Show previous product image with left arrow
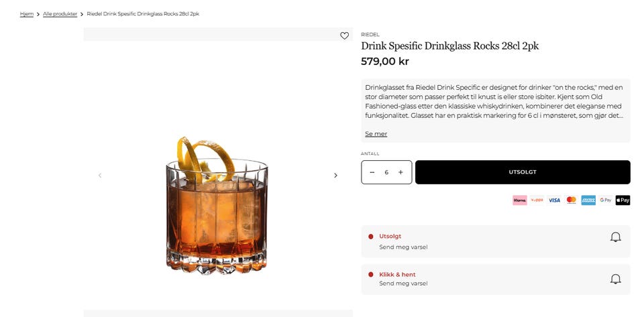The height and width of the screenshot is (317, 644). (100, 176)
